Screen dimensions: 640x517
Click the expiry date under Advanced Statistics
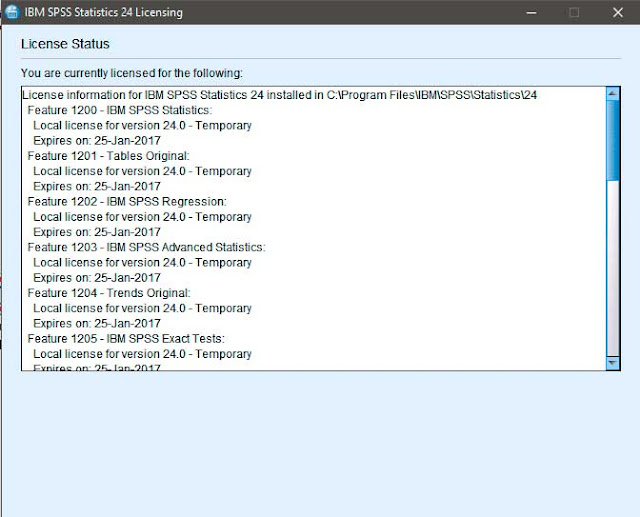(97, 278)
